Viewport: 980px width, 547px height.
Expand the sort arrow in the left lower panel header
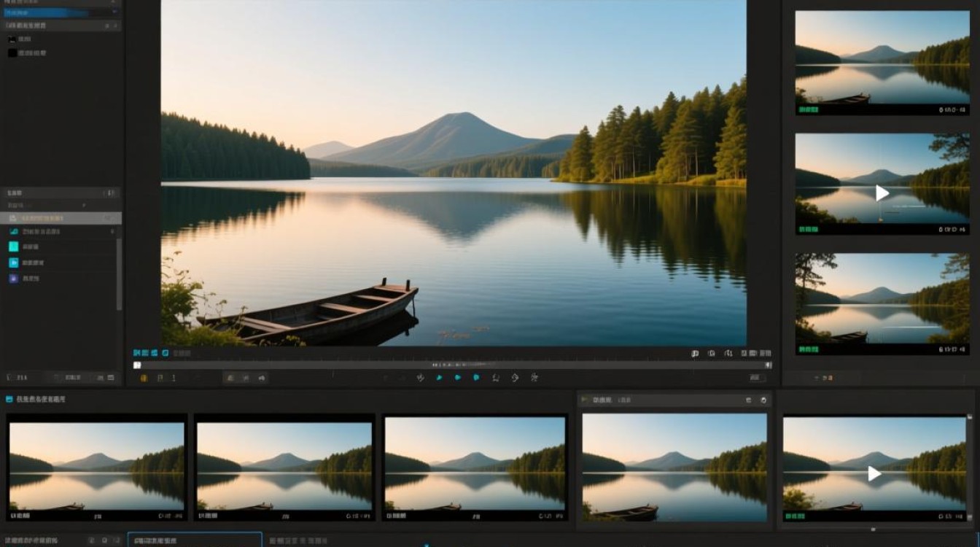(112, 193)
